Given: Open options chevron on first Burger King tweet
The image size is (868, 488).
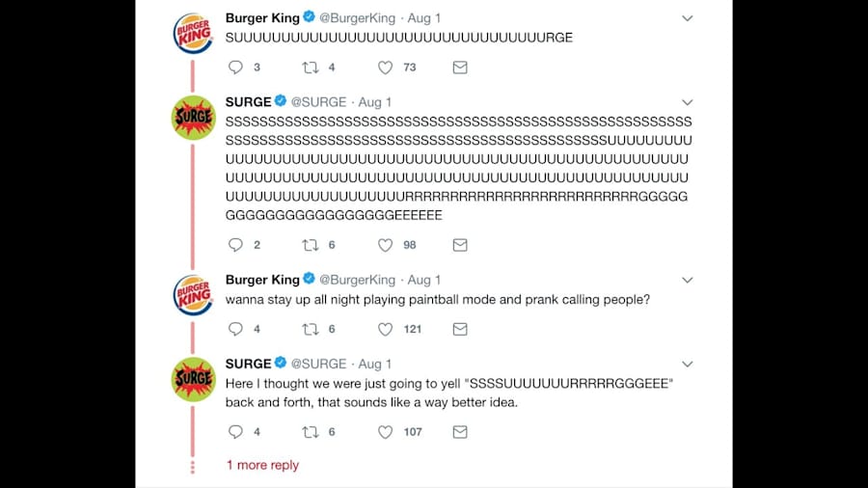Looking at the screenshot, I should pyautogui.click(x=687, y=18).
